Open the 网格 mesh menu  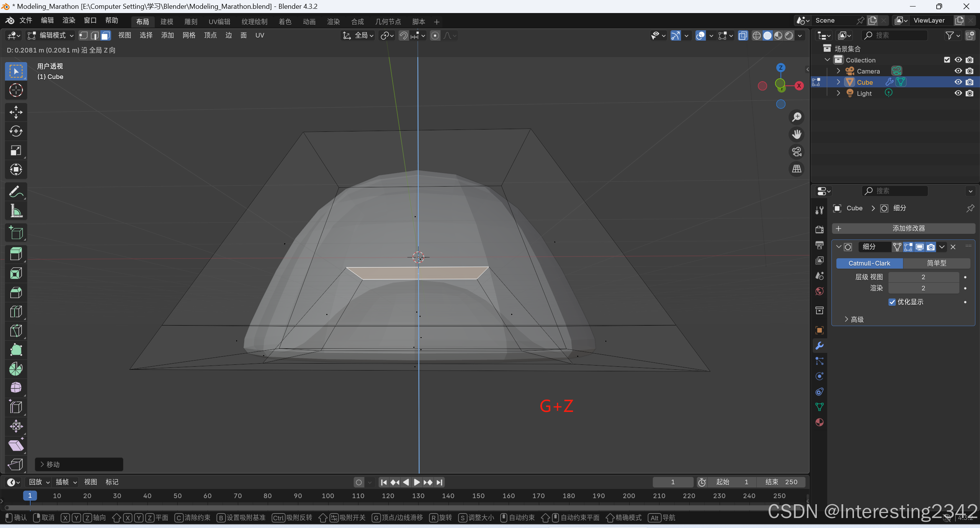tap(189, 36)
